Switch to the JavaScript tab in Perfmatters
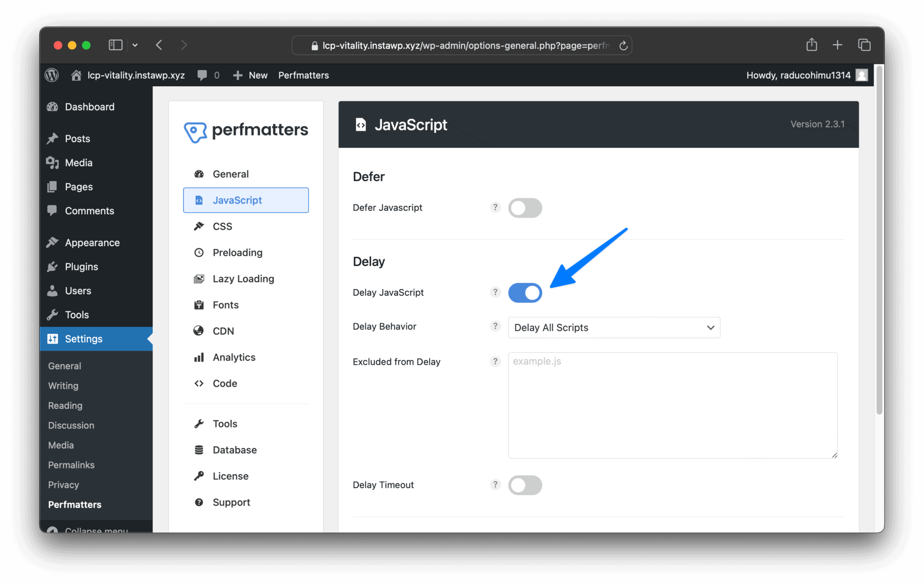924x585 pixels. [237, 200]
